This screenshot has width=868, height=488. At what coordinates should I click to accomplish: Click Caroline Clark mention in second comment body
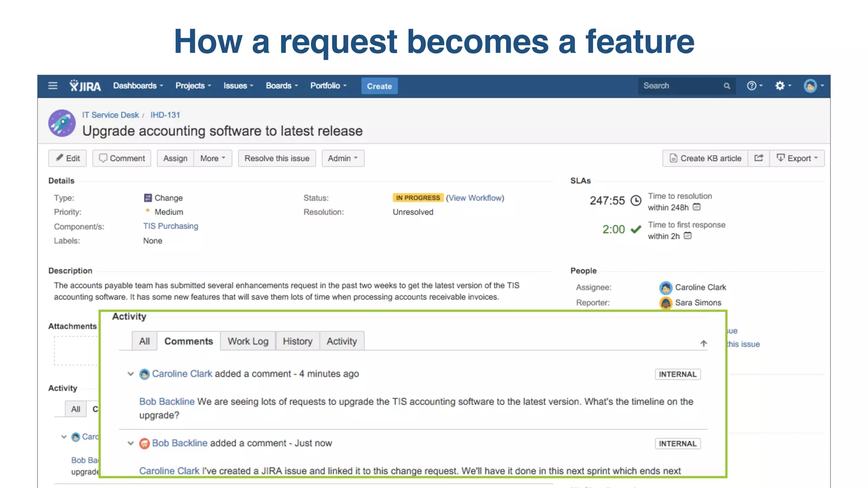pos(170,471)
